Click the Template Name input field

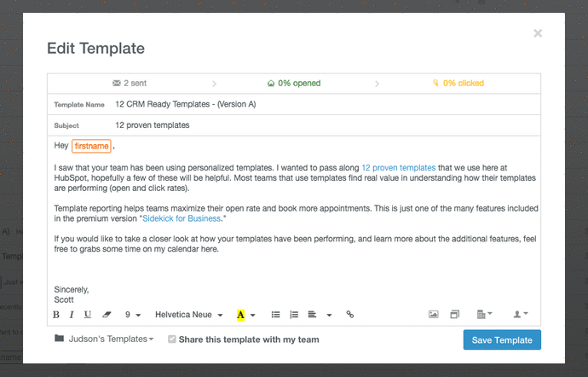pos(324,104)
